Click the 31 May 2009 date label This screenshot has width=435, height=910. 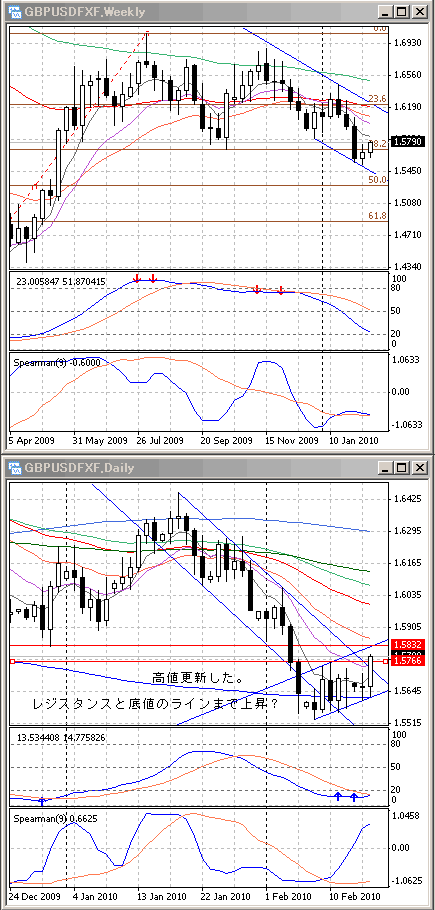pos(102,440)
